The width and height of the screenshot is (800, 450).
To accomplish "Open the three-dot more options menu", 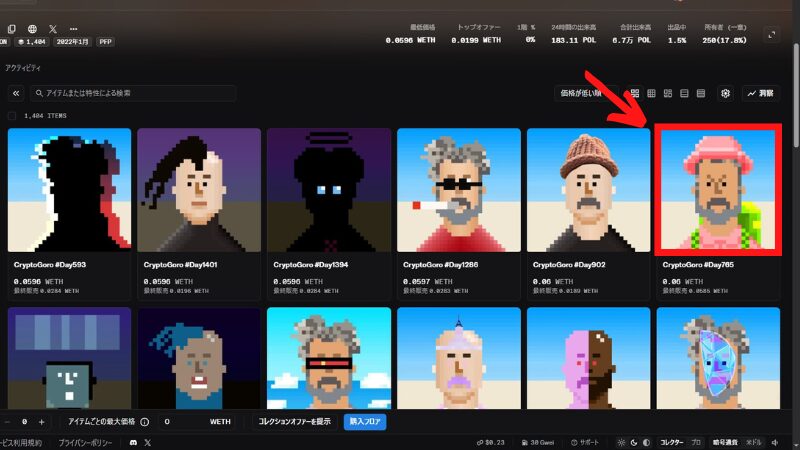I will 73,29.
